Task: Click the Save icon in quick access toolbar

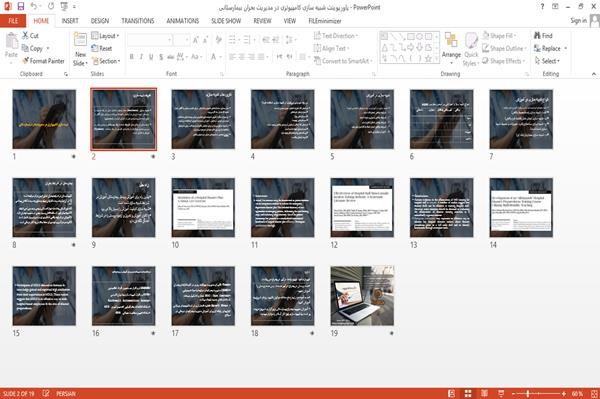Action: (21, 6)
